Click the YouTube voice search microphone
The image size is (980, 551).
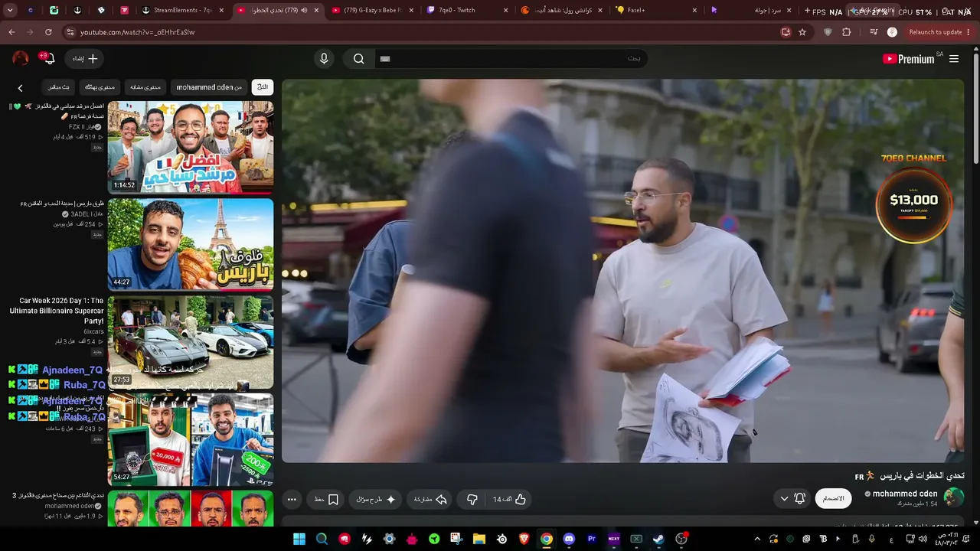point(324,59)
